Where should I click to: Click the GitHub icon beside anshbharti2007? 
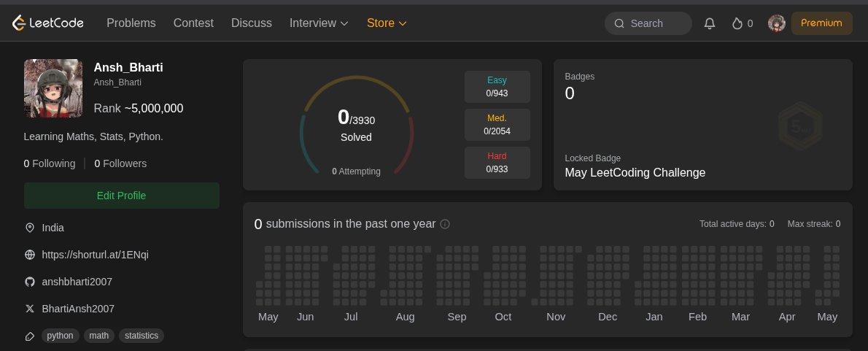[30, 282]
